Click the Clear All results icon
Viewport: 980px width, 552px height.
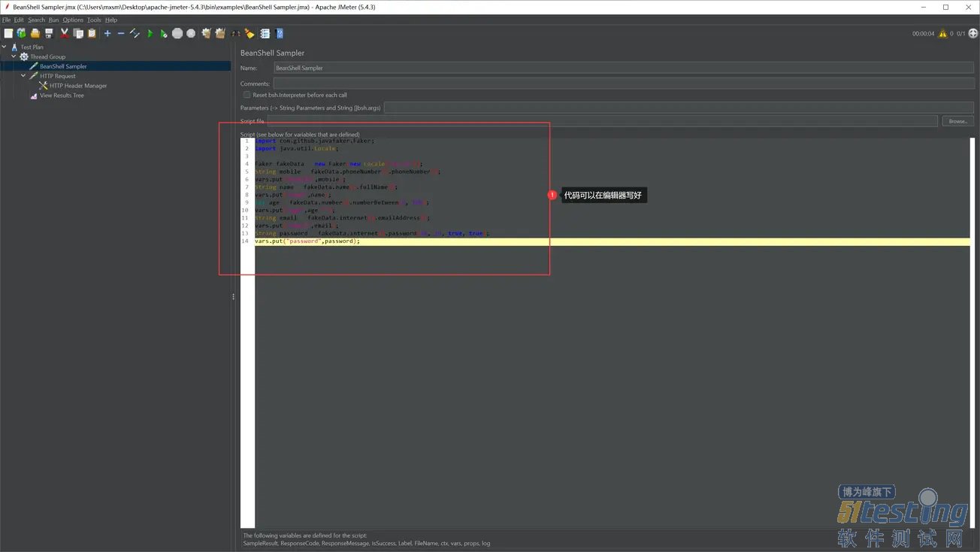point(220,33)
